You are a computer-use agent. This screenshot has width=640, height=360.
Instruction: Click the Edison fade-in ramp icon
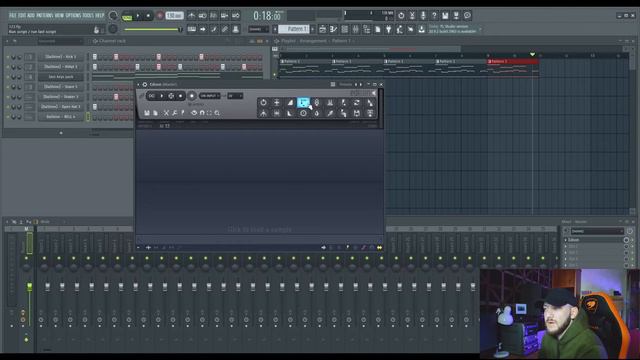point(290,102)
